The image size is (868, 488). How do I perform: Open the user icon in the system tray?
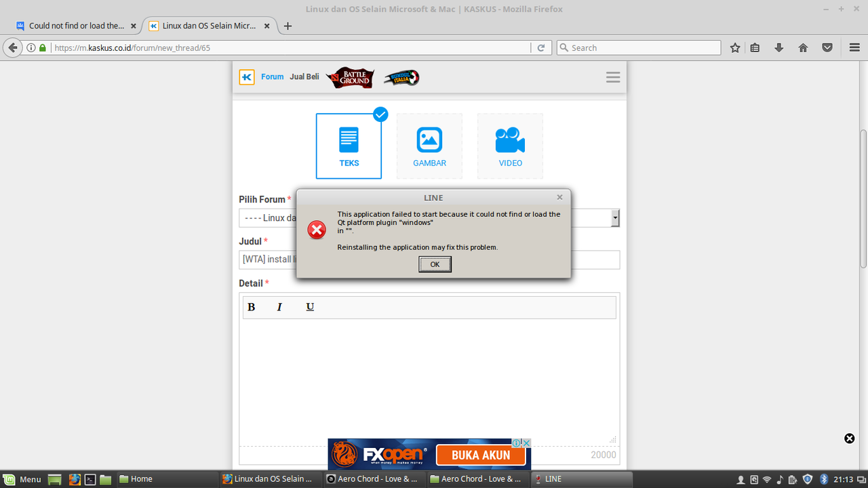coord(741,479)
